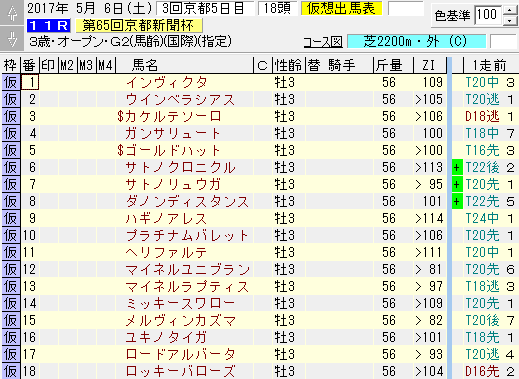Increase the 色基準 value with up stepper
Viewport: 519px width, 379px height.
509,10
